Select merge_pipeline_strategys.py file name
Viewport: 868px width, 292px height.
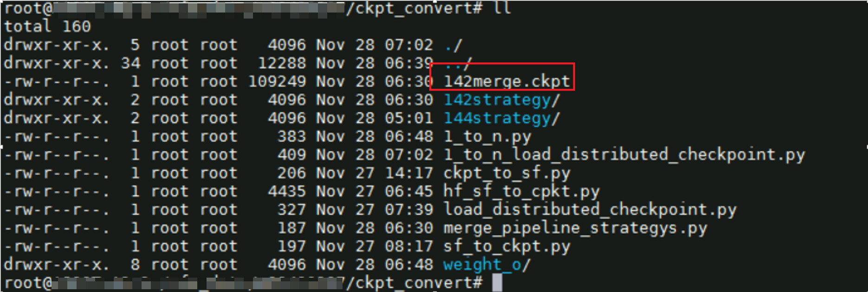575,228
